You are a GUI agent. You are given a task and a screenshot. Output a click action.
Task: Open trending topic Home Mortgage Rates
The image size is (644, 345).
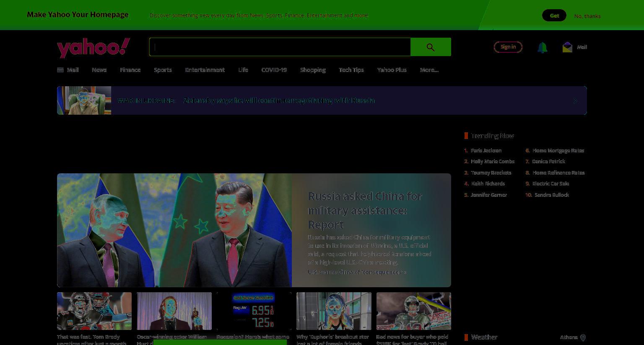point(558,150)
